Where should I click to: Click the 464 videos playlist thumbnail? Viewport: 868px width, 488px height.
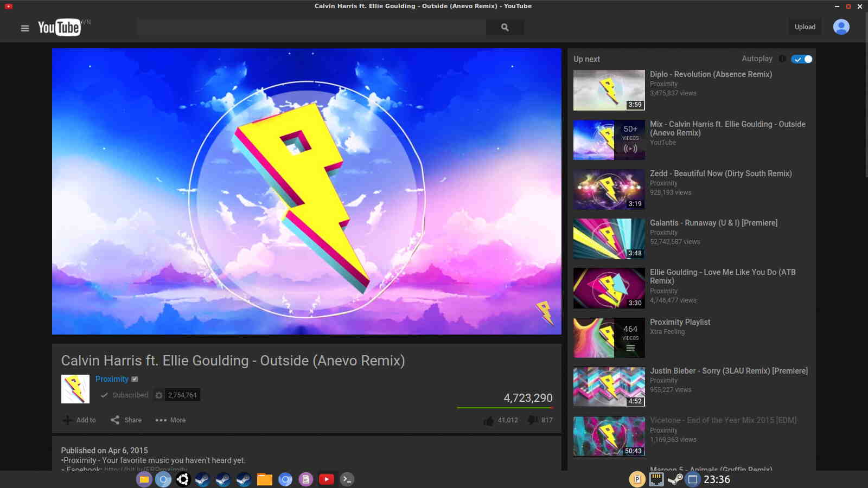(x=609, y=338)
